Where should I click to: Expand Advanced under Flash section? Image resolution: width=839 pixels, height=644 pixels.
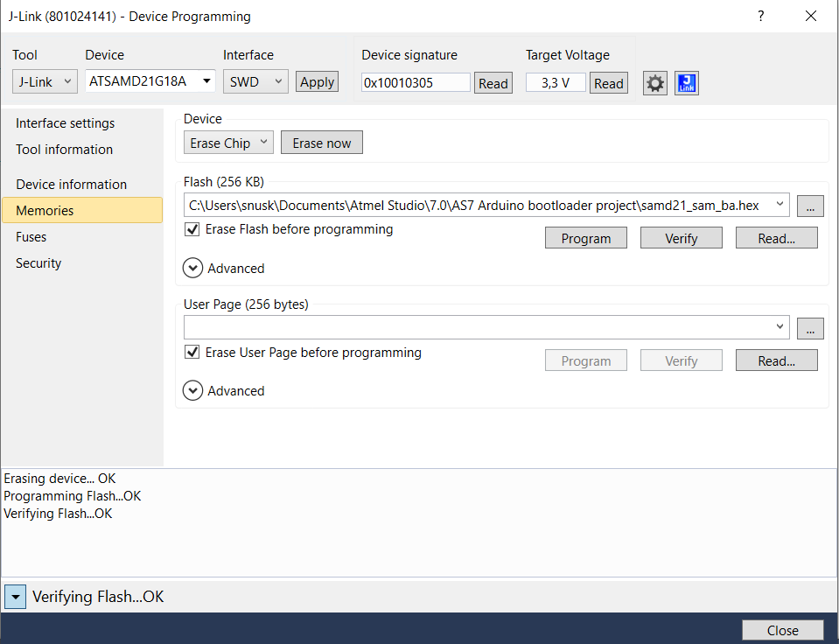(x=192, y=269)
